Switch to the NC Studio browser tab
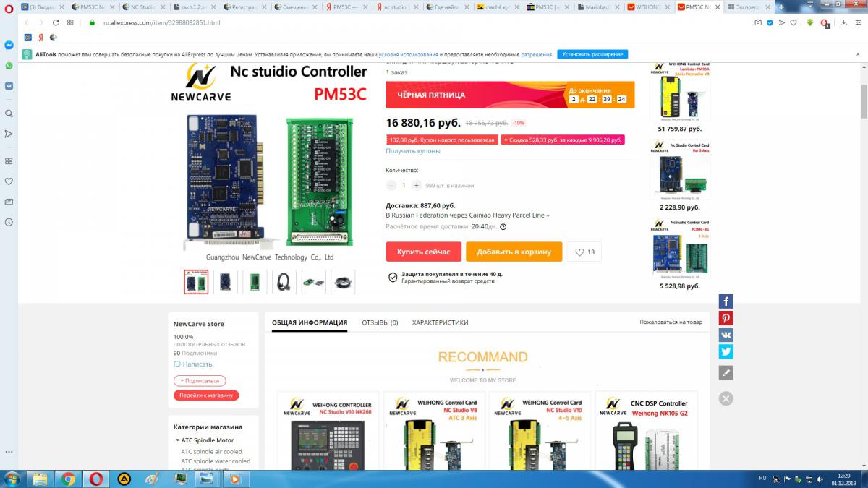This screenshot has width=868, height=488. coord(145,7)
